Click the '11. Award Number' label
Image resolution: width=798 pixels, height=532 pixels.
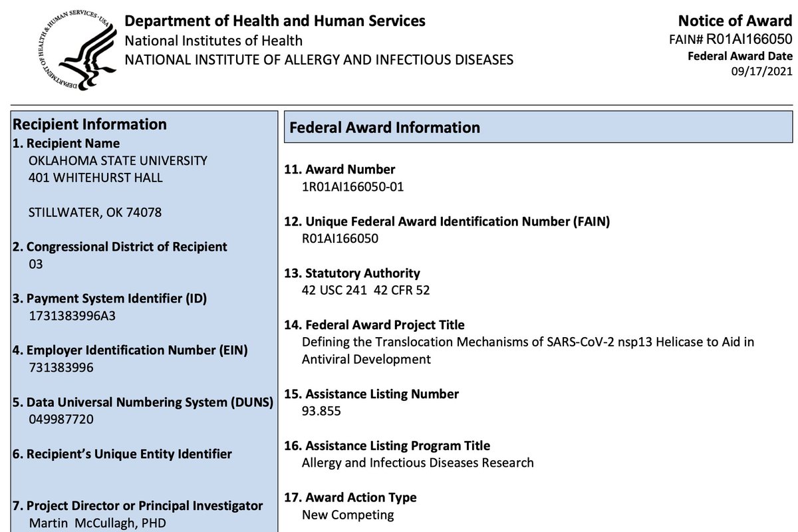(x=341, y=170)
